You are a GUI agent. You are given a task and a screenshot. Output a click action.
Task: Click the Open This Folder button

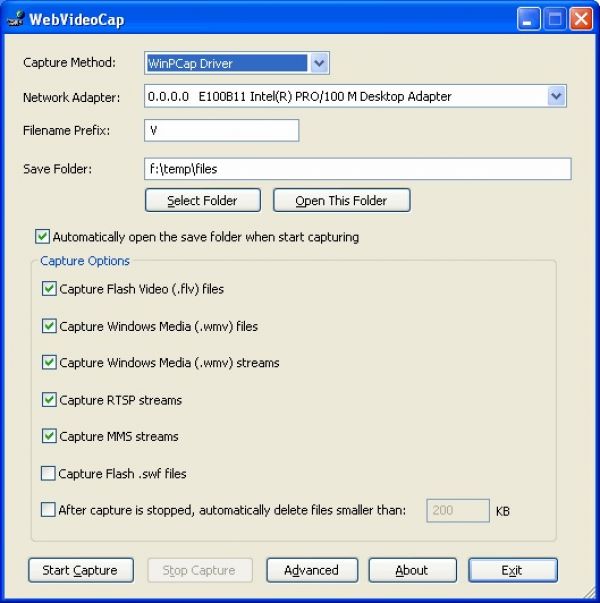[342, 200]
